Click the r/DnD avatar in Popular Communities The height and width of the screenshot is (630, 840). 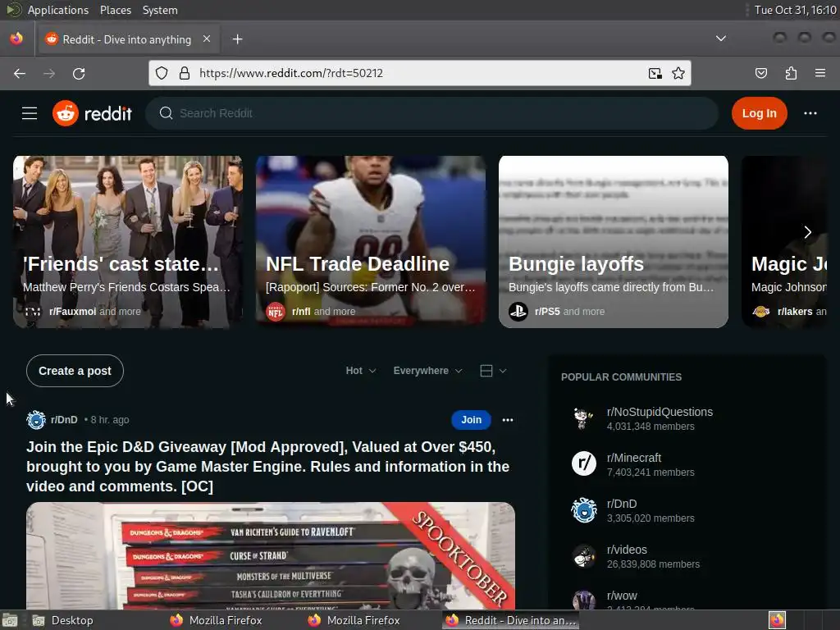click(583, 510)
